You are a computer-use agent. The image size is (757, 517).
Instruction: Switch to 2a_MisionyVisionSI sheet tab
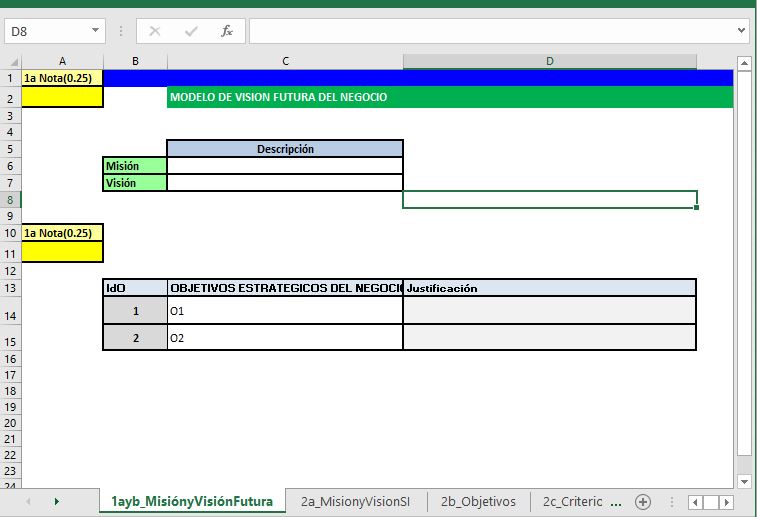355,502
